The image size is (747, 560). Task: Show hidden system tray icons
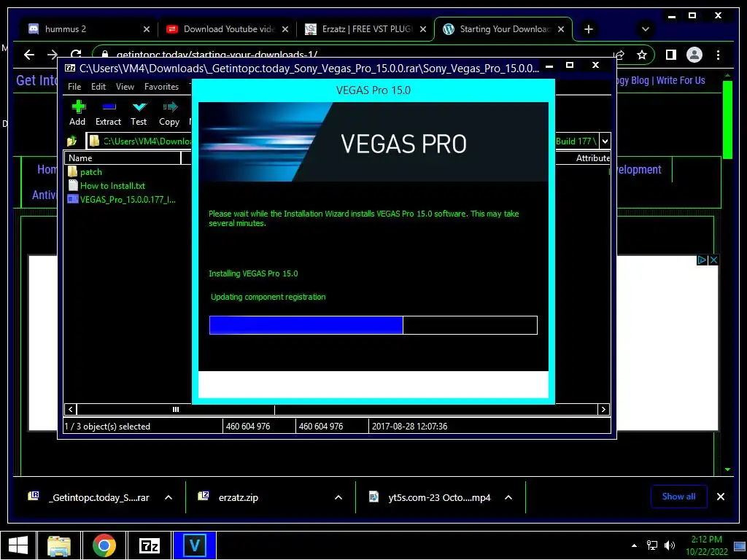click(x=634, y=545)
